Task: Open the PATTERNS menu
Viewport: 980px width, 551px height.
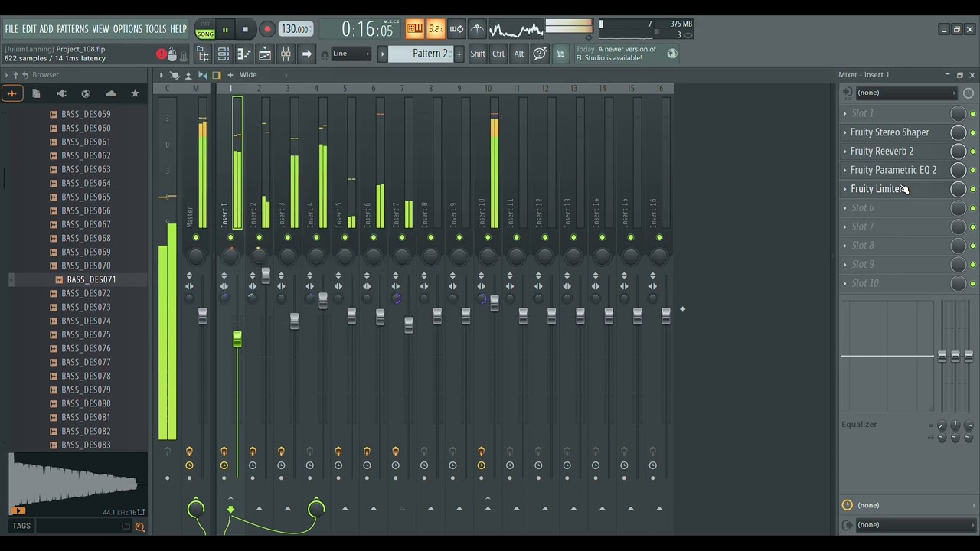Action: pyautogui.click(x=73, y=29)
